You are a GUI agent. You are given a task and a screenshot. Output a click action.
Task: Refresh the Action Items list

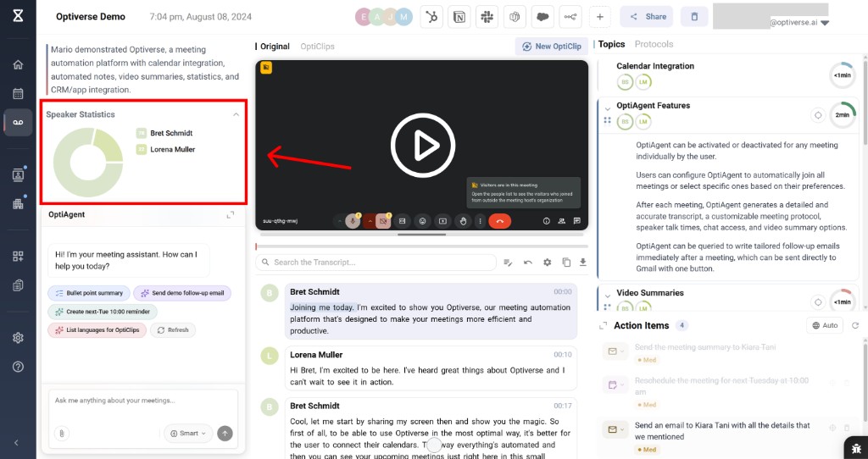coord(855,325)
